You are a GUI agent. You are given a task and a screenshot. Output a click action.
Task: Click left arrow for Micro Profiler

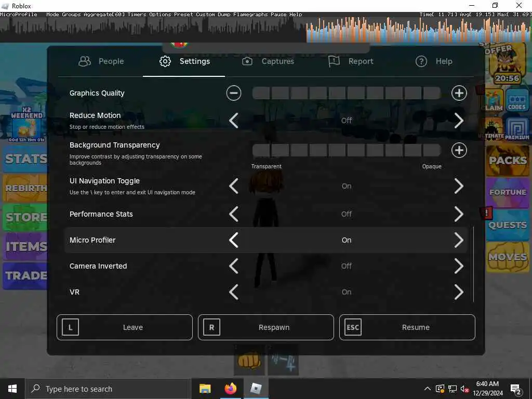(234, 240)
